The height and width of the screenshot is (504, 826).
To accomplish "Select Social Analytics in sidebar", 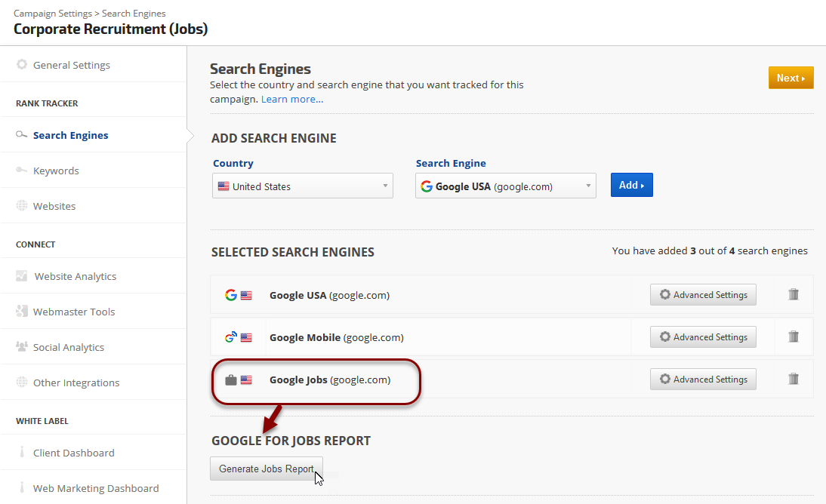I will coord(69,347).
